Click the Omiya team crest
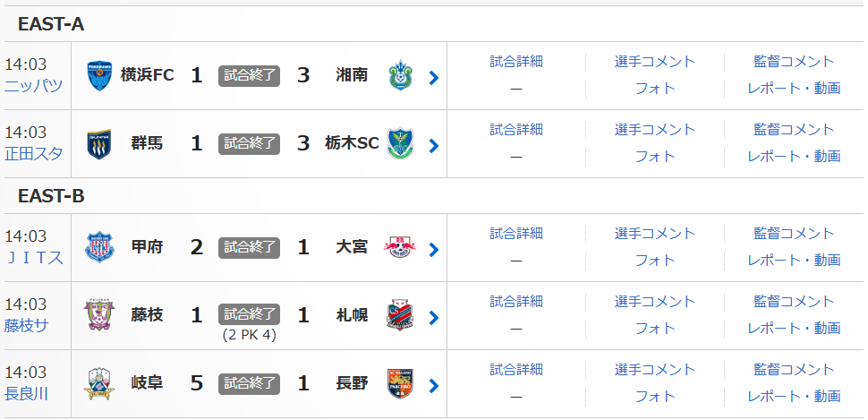This screenshot has height=420, width=868. click(400, 248)
